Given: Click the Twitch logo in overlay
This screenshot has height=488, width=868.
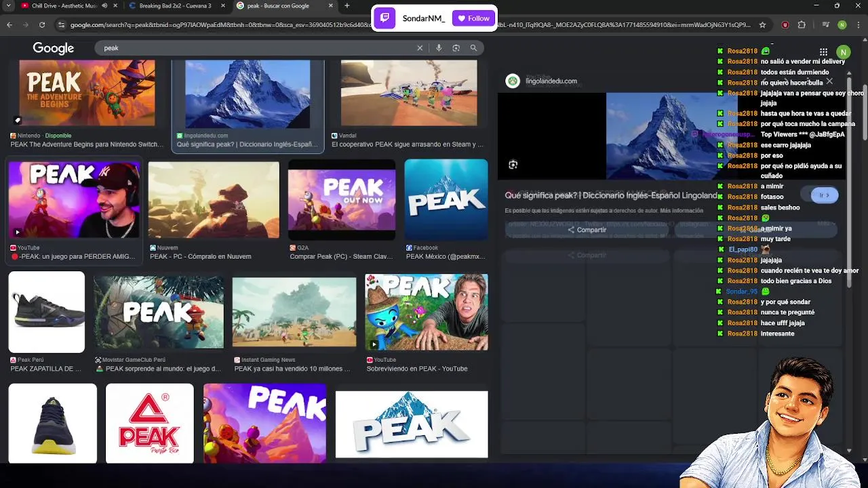Looking at the screenshot, I should (384, 18).
